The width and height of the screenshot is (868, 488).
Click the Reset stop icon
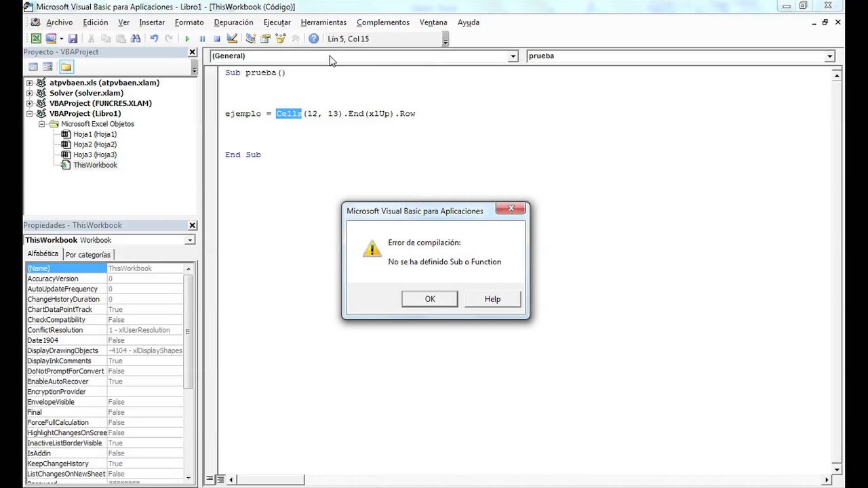(217, 39)
